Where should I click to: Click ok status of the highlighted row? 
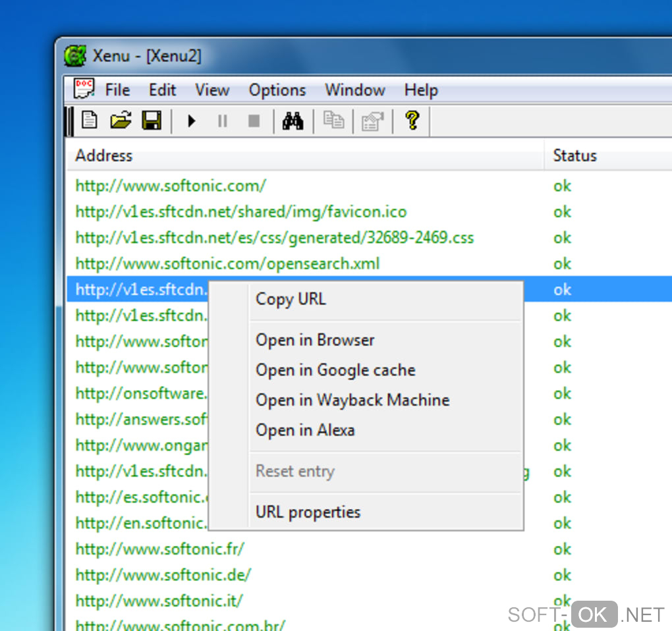pos(562,290)
